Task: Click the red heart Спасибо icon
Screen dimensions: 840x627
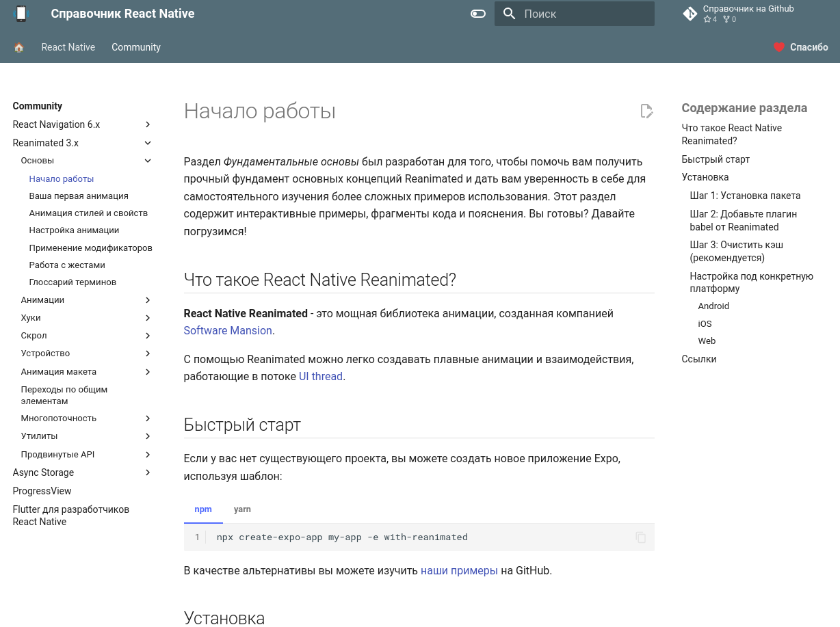Action: (x=779, y=47)
